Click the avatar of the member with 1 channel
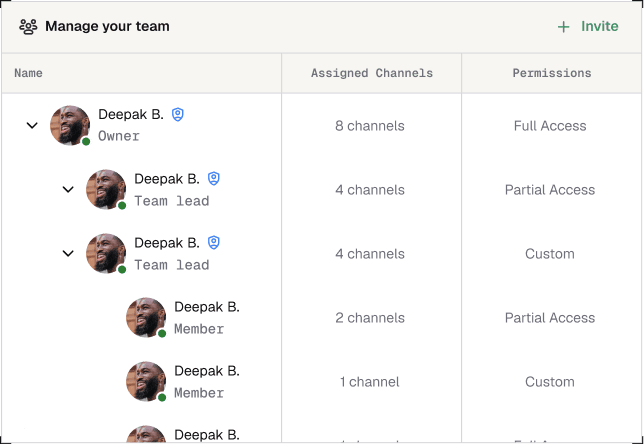The height and width of the screenshot is (444, 644). 146,381
